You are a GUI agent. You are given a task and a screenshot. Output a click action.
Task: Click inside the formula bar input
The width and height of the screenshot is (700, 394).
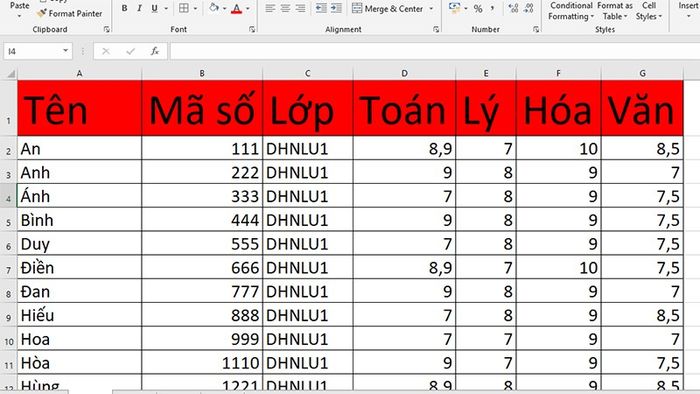[434, 51]
